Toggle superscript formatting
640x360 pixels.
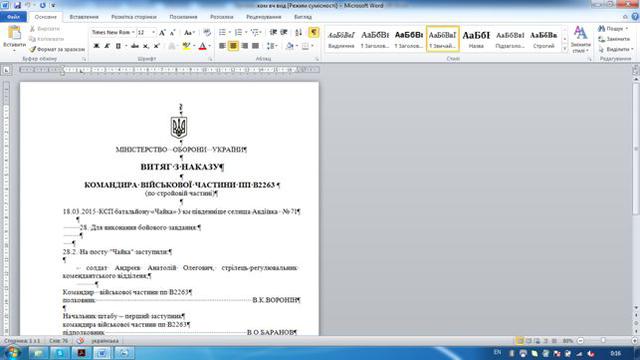(156, 46)
